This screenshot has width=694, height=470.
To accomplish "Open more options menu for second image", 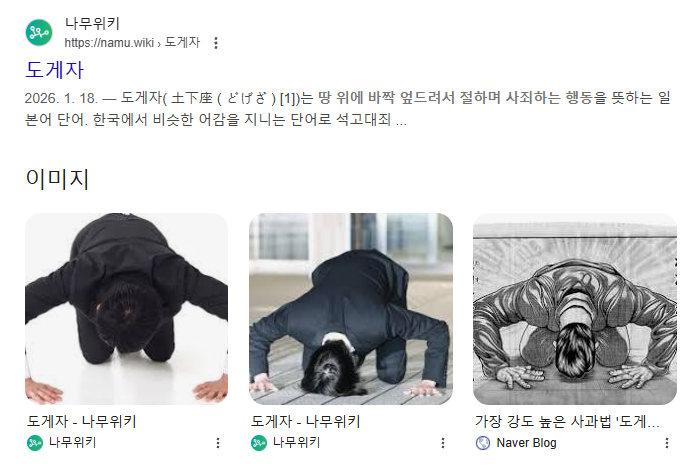I will point(443,443).
